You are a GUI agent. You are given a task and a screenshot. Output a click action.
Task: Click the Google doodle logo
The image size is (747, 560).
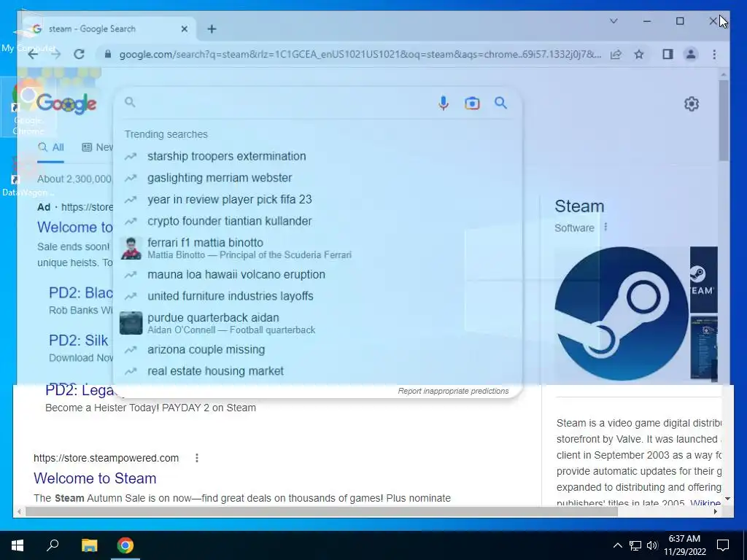coord(66,104)
